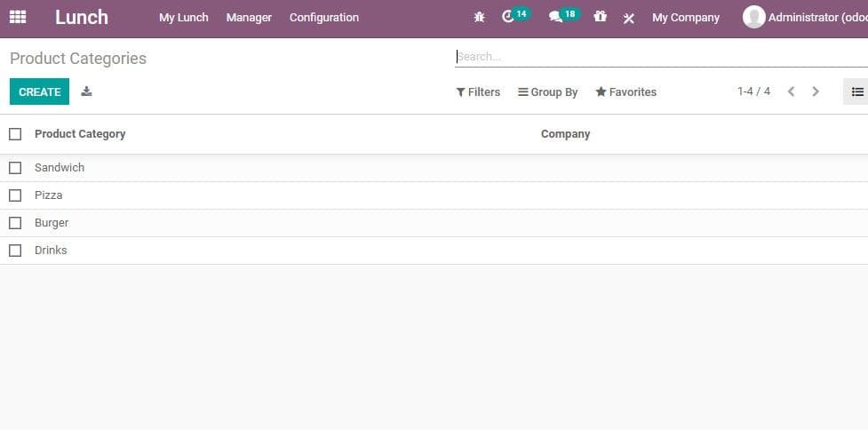Open the Configuration menu
This screenshot has height=430, width=868.
tap(324, 18)
